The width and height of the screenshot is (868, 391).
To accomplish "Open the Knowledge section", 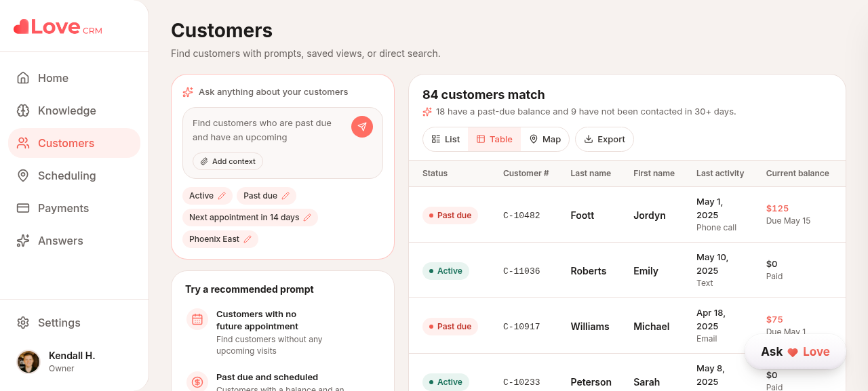I will point(74,110).
